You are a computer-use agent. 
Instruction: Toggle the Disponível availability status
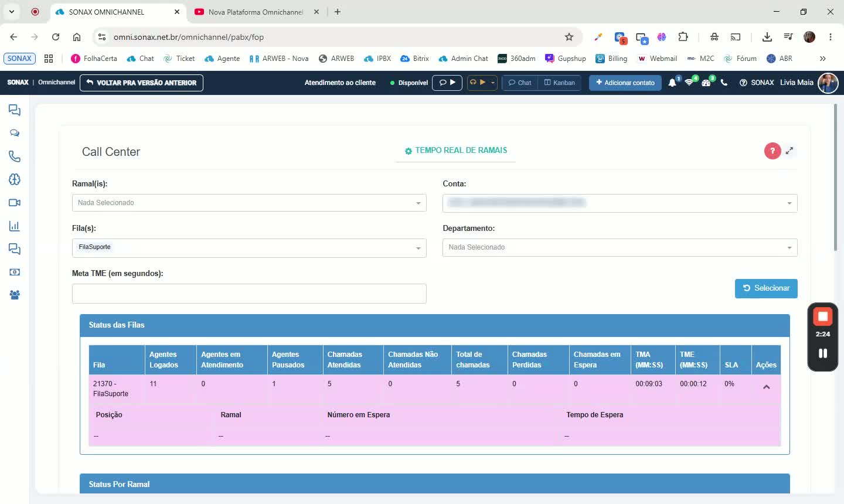tap(409, 83)
